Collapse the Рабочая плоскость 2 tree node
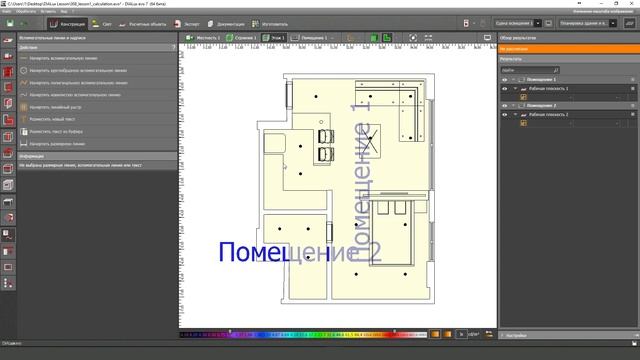 516,115
